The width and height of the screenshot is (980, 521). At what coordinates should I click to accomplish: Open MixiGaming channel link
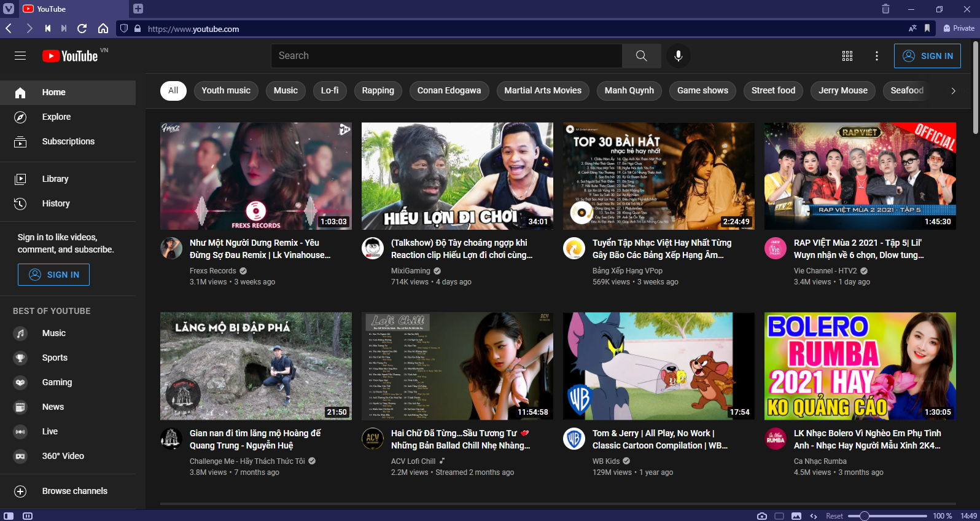pos(411,271)
